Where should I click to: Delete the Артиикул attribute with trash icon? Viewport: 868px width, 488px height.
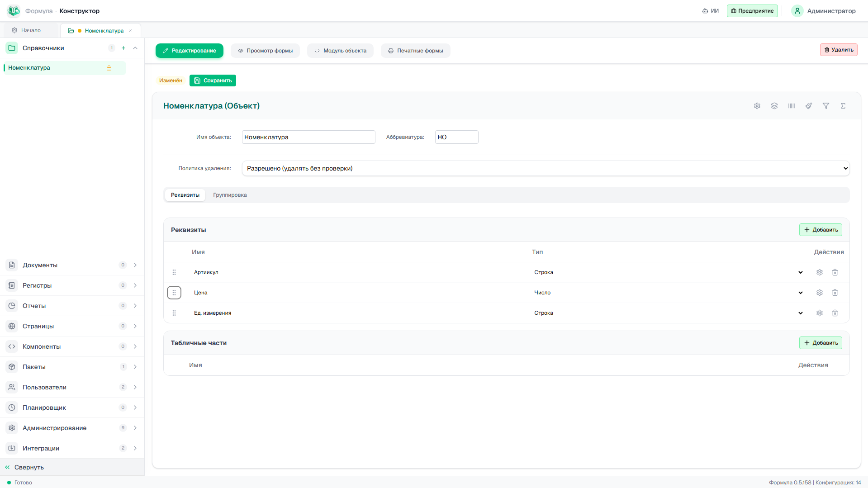(x=835, y=272)
